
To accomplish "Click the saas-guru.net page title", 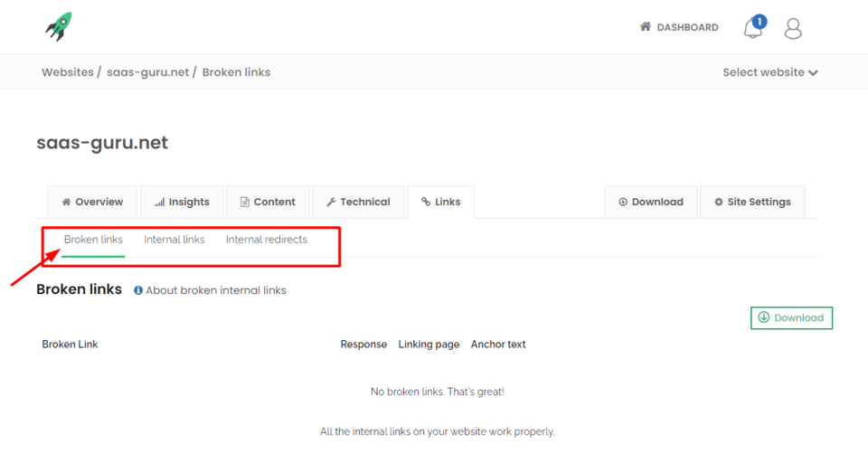I will [102, 143].
